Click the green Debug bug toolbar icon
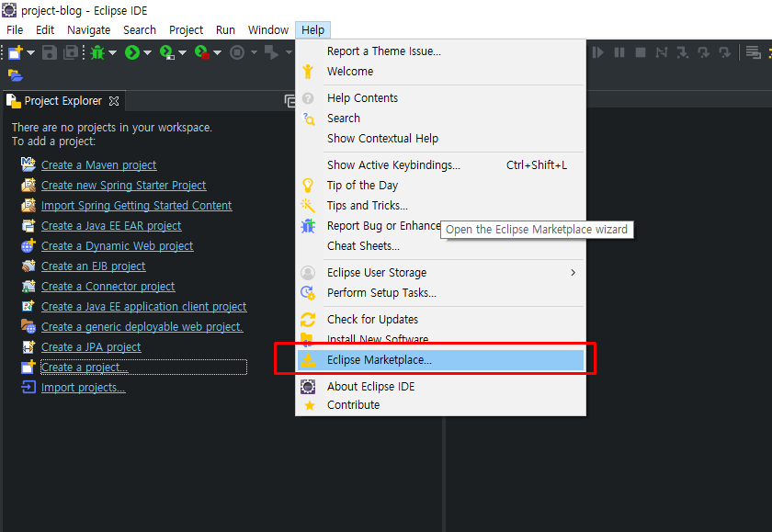 [97, 52]
